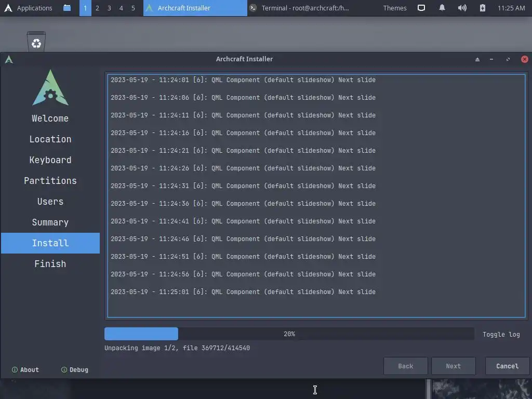This screenshot has width=532, height=399.
Task: Switch to workspace 1
Action: click(x=85, y=8)
